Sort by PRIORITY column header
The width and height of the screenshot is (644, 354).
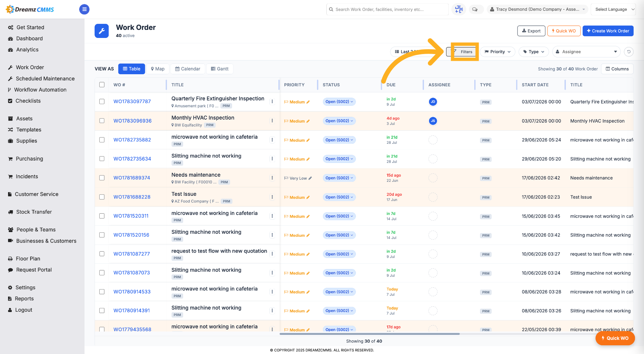(294, 85)
